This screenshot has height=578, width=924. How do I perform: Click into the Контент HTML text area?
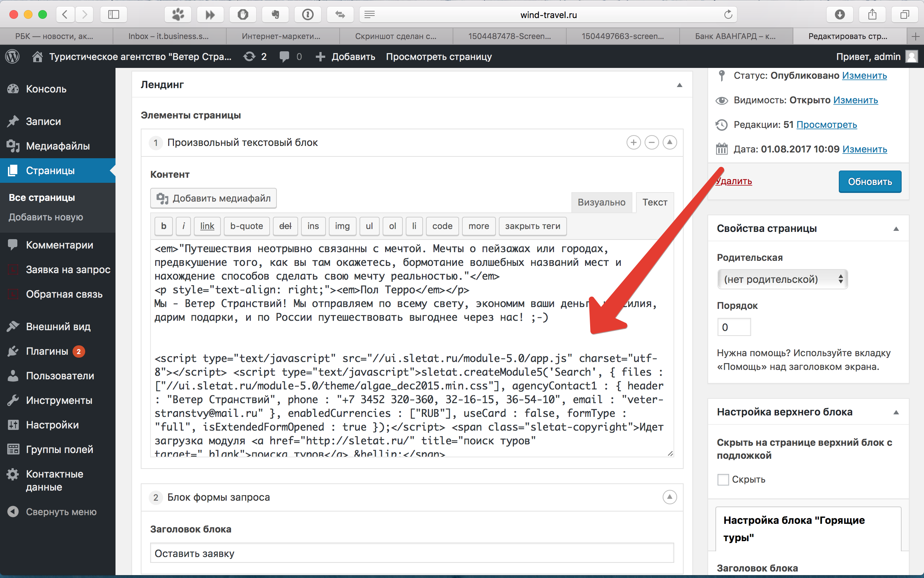pos(412,348)
